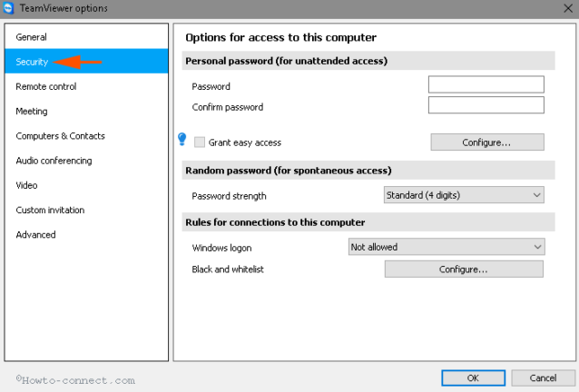Select the Security category

coord(86,62)
